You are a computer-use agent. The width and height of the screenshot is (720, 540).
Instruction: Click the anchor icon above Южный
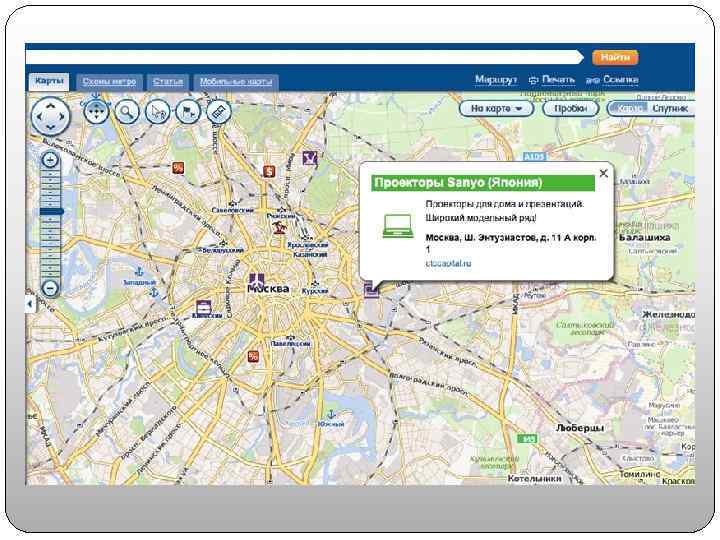click(331, 415)
